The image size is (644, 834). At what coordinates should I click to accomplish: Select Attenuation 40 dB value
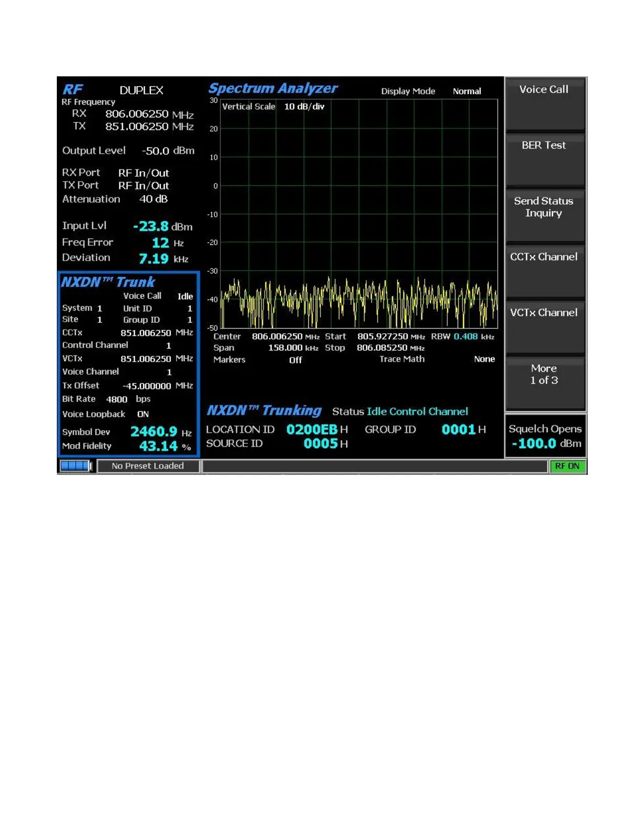tap(153, 200)
